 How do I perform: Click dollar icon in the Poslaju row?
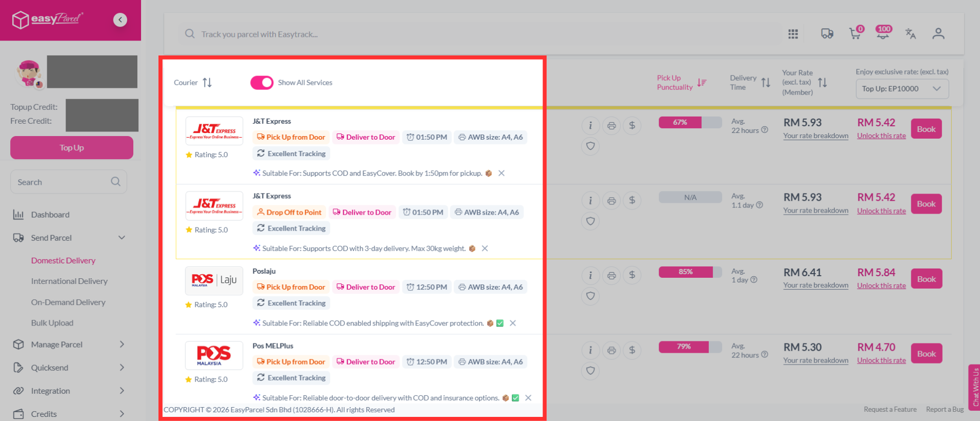(x=632, y=275)
